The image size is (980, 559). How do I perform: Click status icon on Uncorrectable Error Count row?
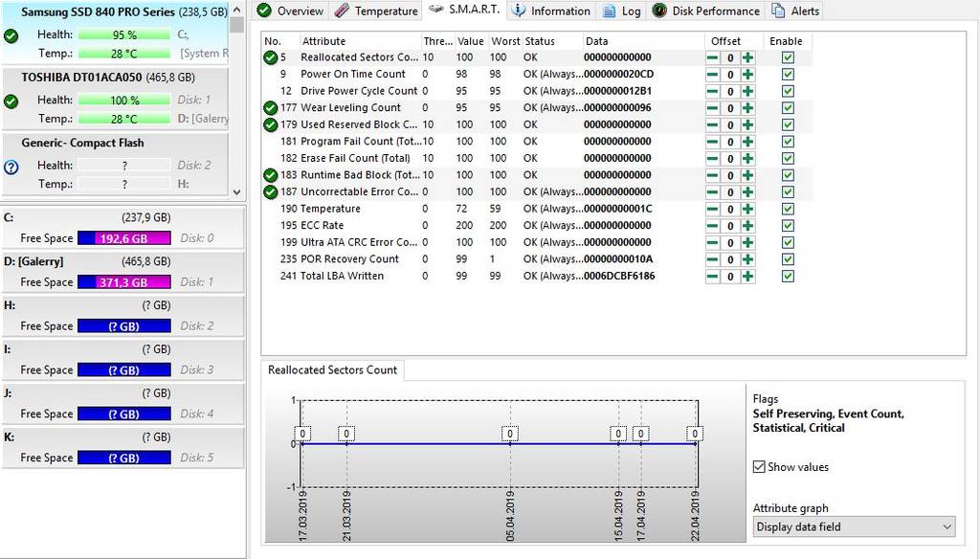point(271,191)
